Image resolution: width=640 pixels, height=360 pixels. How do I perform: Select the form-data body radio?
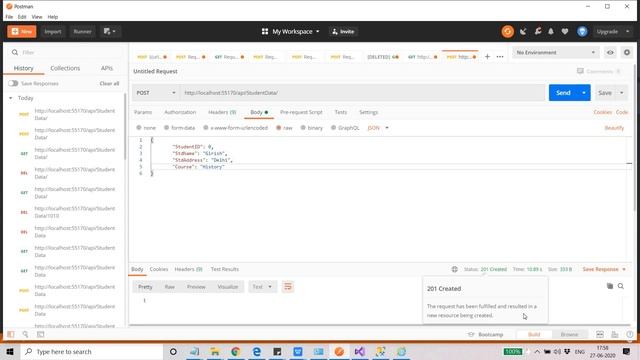[x=166, y=128]
